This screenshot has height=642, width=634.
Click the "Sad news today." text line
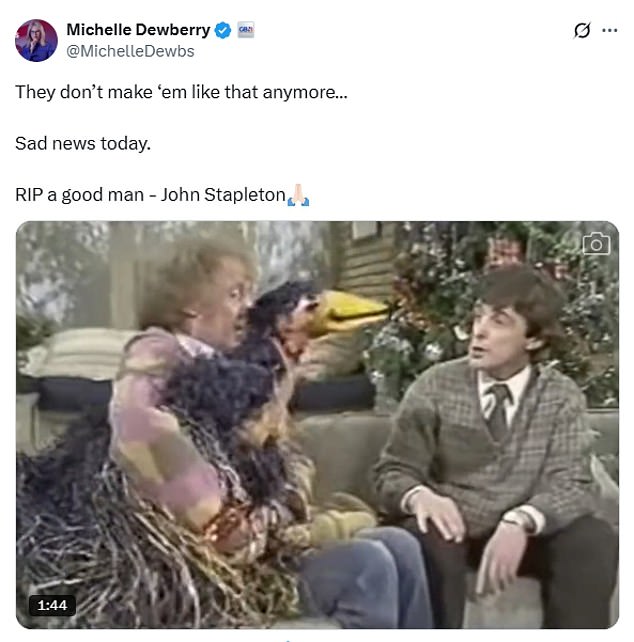83,144
